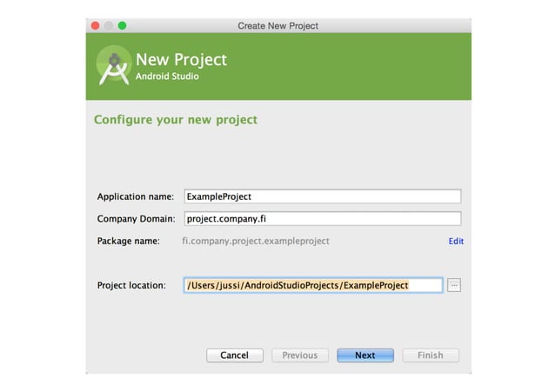This screenshot has width=555, height=392.
Task: Click the Finish button
Action: (431, 355)
